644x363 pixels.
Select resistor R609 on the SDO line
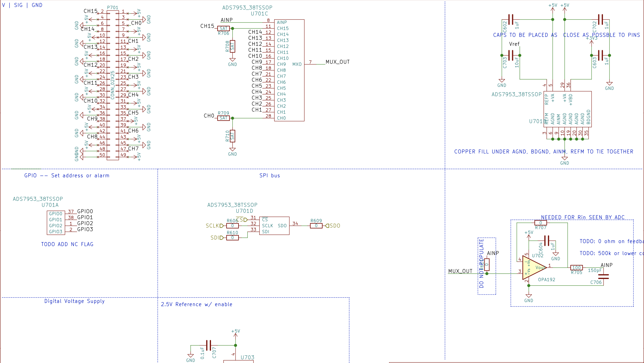tap(316, 226)
